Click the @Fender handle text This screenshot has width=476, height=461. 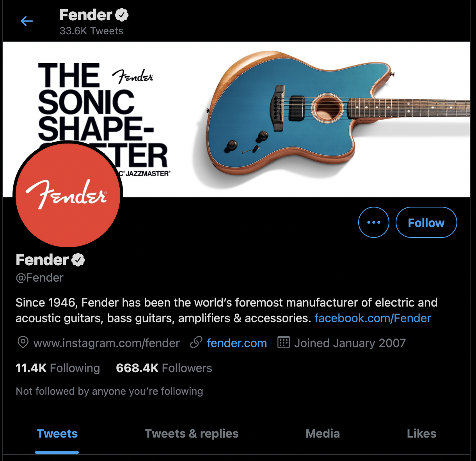tap(39, 278)
